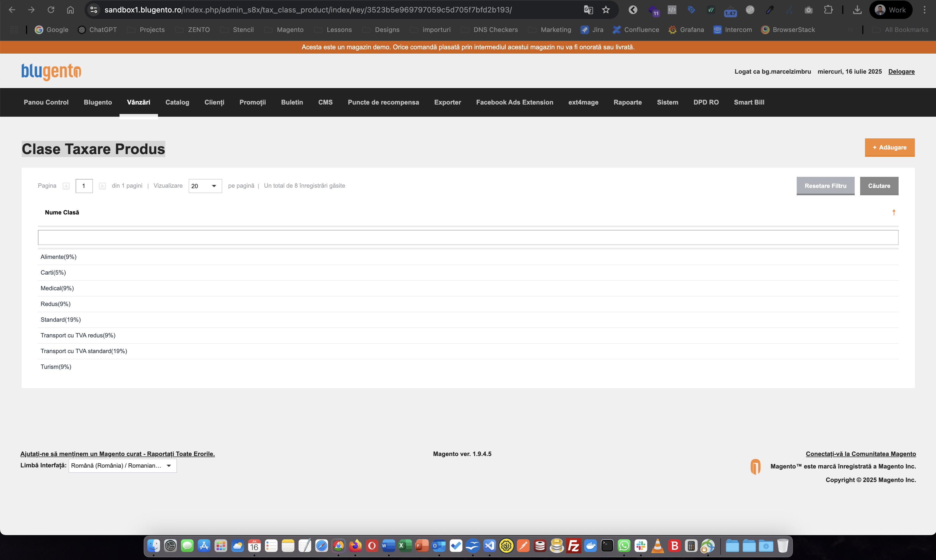Open the Jira bookmark
Viewport: 936px width, 560px height.
tap(592, 30)
